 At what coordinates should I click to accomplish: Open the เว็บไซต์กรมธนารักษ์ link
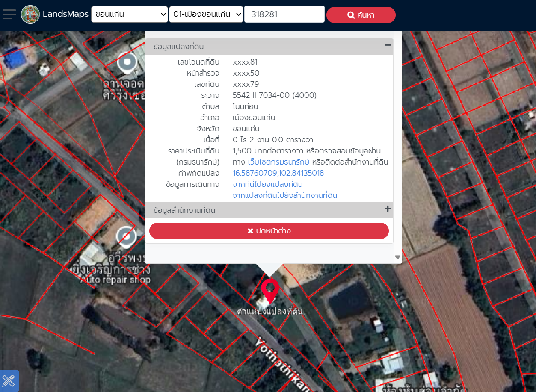pyautogui.click(x=278, y=162)
